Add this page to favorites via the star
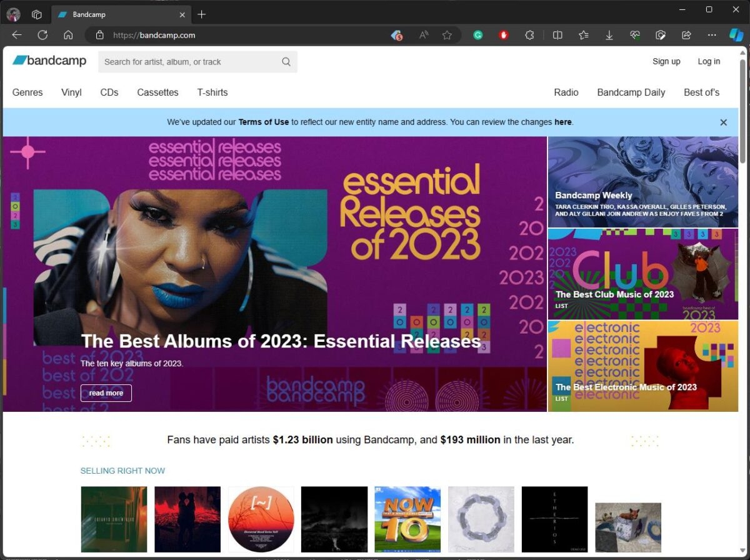 click(447, 35)
